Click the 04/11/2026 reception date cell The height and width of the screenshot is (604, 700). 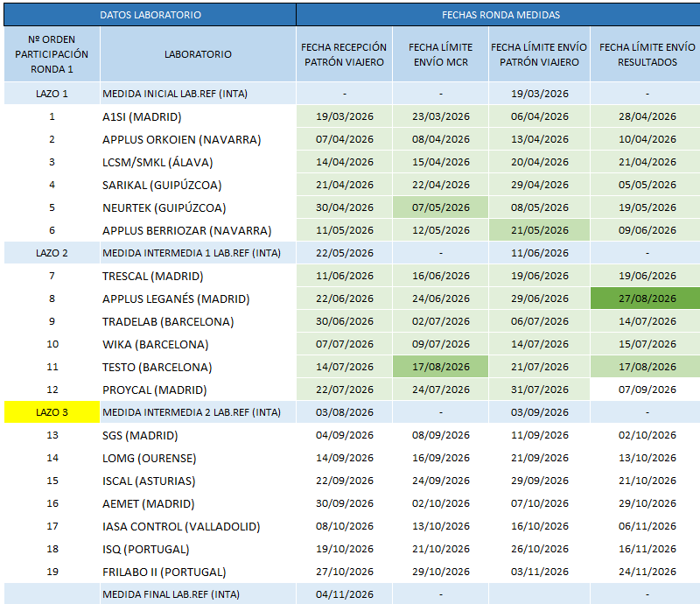(x=344, y=594)
